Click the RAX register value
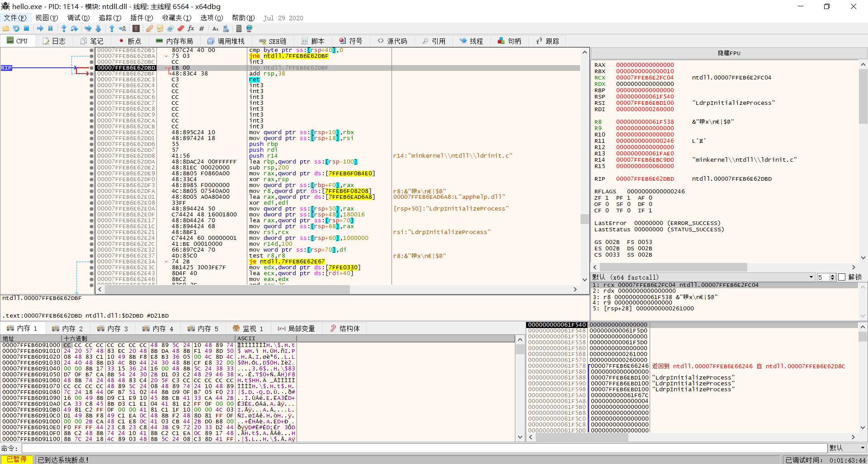The height and width of the screenshot is (464, 868). click(645, 65)
